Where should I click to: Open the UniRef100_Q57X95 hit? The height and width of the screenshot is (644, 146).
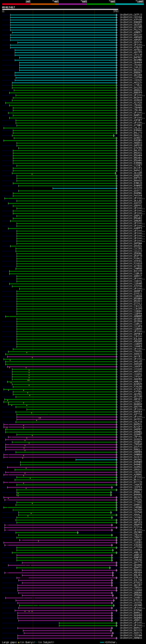[131, 397]
